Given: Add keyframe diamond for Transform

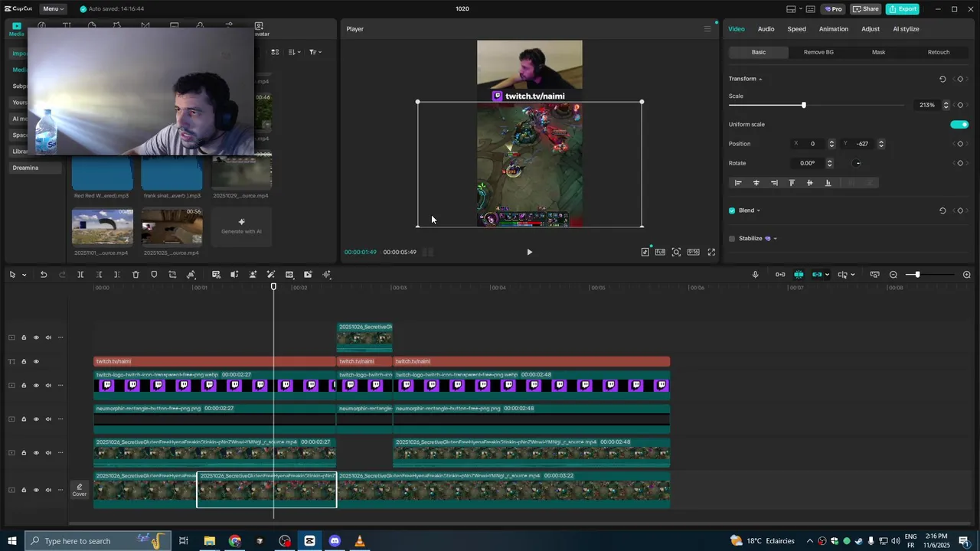Looking at the screenshot, I should 960,79.
